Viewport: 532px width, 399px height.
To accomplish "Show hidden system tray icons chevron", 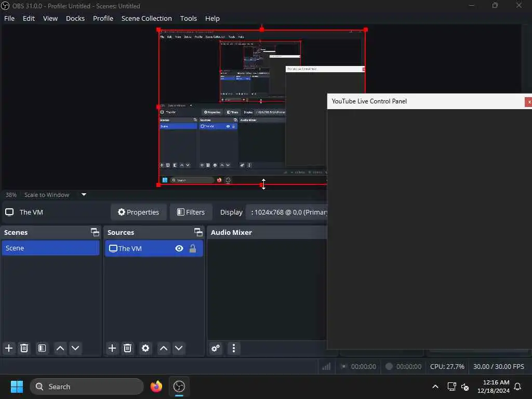I will (435, 387).
